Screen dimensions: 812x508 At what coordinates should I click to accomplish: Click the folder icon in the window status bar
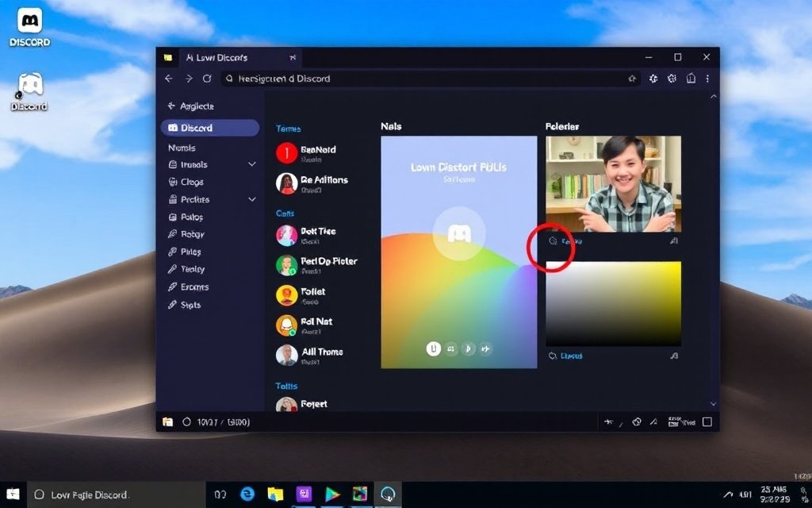(x=168, y=422)
